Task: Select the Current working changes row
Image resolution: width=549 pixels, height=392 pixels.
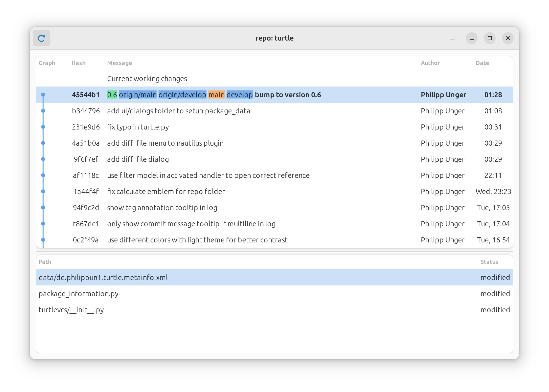Action: (147, 79)
